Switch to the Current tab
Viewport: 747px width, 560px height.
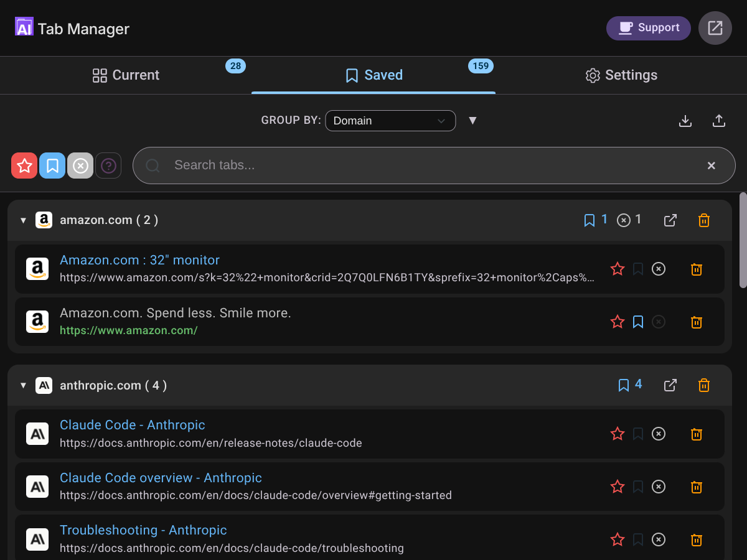pyautogui.click(x=126, y=75)
